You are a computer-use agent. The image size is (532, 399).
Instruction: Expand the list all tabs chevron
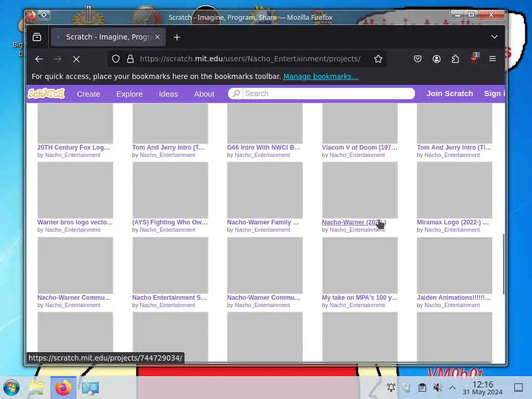495,37
